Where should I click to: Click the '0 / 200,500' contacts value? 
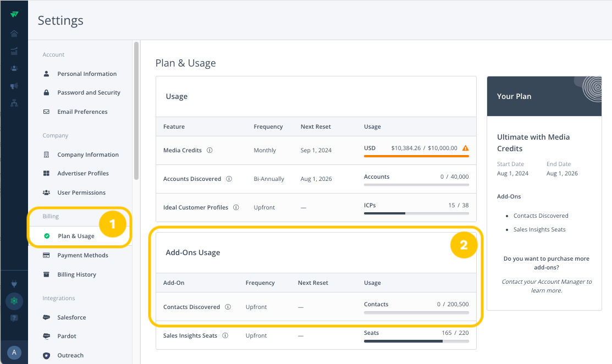point(453,304)
